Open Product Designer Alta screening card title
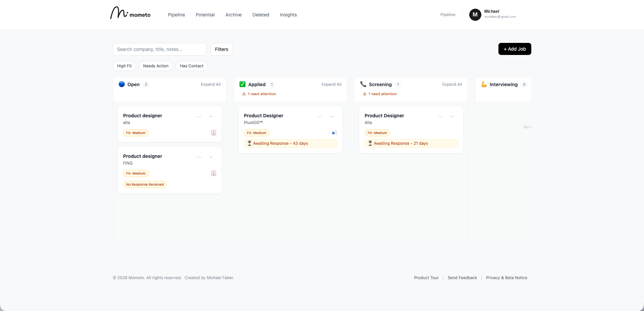Viewport: 644px width, 311px height. pos(384,116)
